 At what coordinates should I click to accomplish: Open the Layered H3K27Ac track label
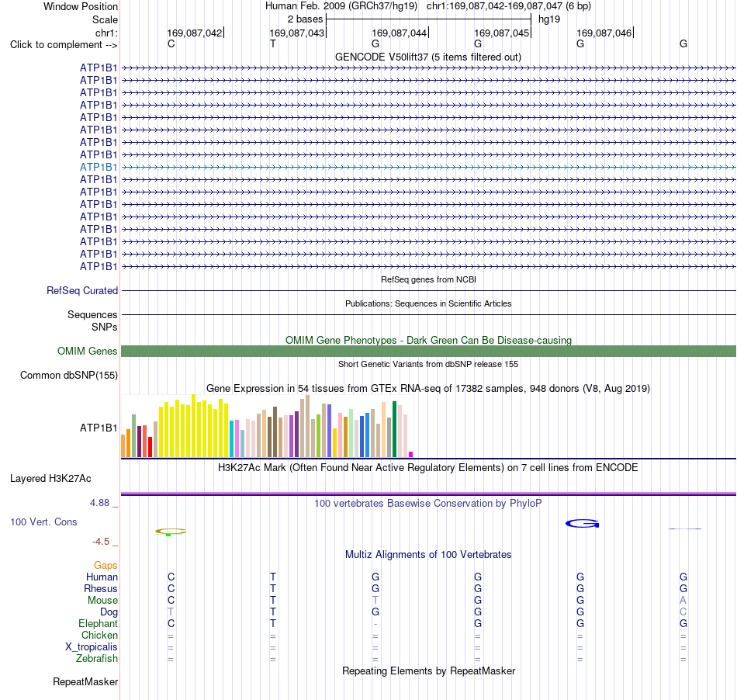tap(50, 479)
